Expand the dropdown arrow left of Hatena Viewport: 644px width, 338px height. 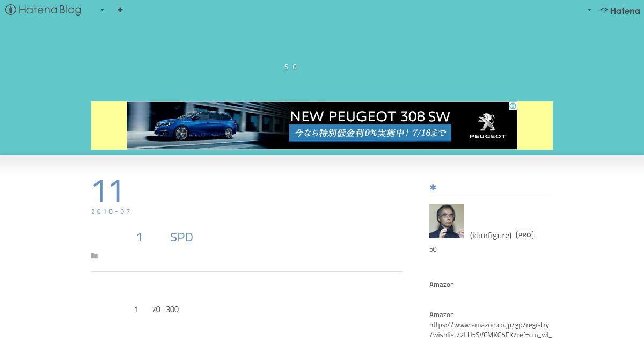click(589, 10)
